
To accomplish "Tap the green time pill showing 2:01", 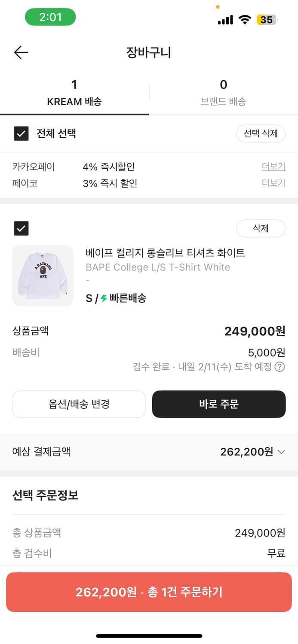I will tap(50, 16).
